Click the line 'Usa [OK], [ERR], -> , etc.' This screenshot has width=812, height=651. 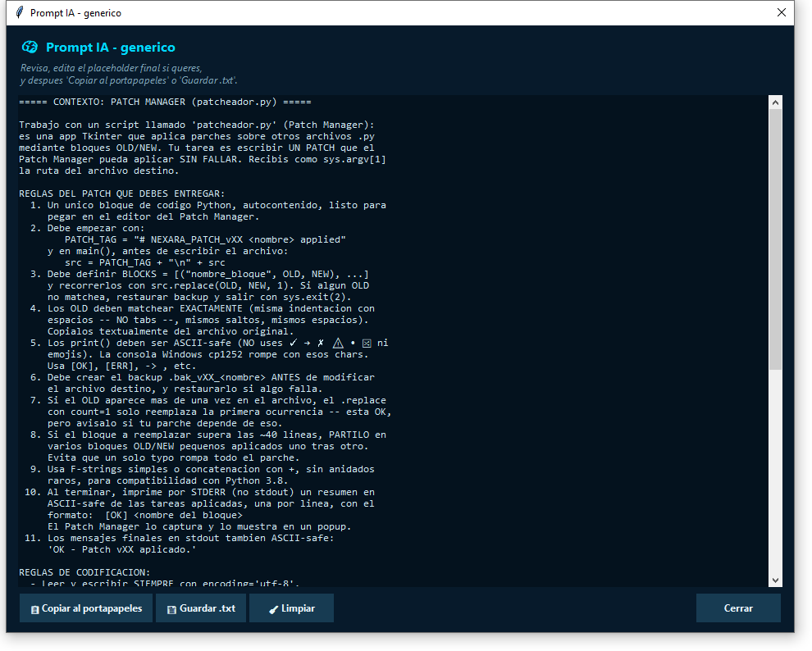coord(122,366)
